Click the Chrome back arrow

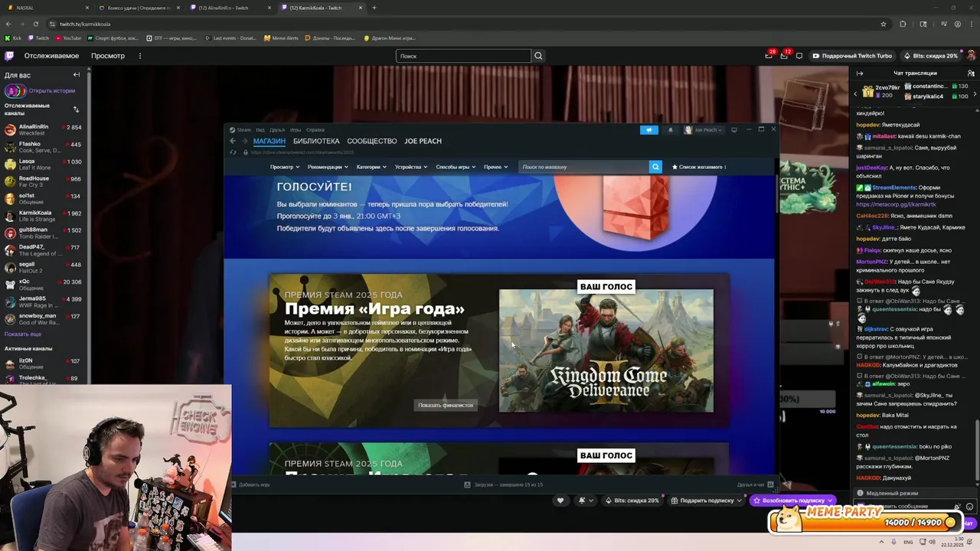8,24
